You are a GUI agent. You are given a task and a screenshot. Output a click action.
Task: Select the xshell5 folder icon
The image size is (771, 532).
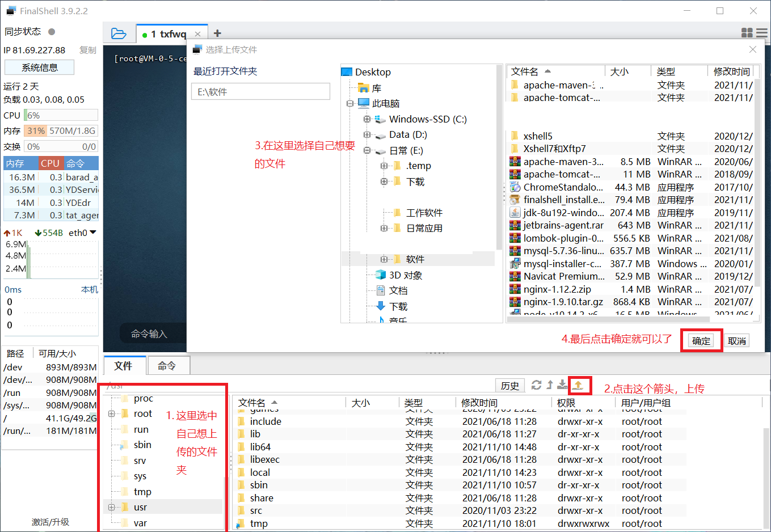515,136
